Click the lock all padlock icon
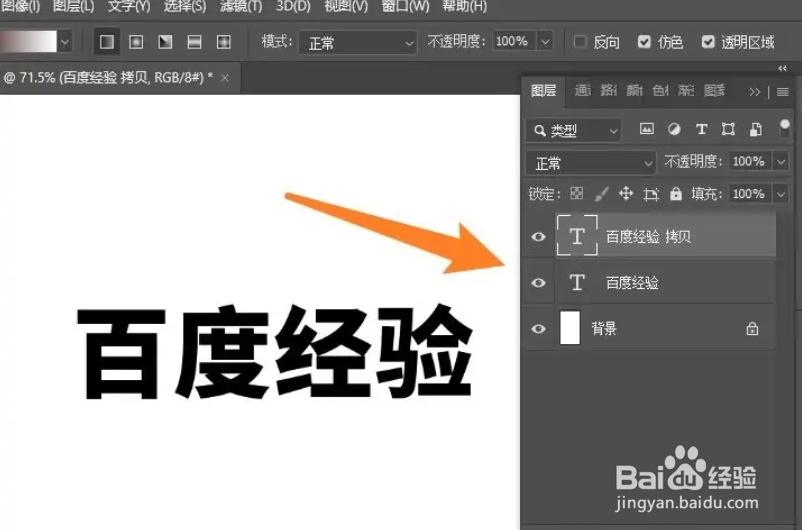The height and width of the screenshot is (530, 802). tap(676, 193)
